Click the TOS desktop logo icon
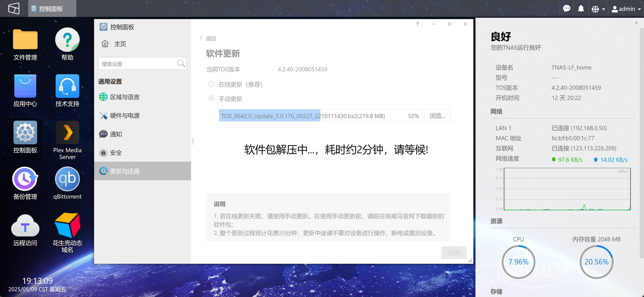Viewport: 644px width, 297px height. click(x=14, y=8)
